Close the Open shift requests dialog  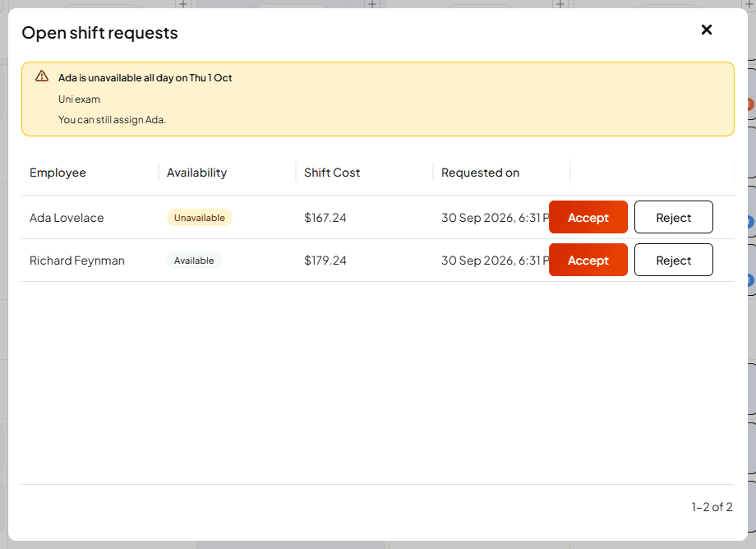pyautogui.click(x=707, y=30)
